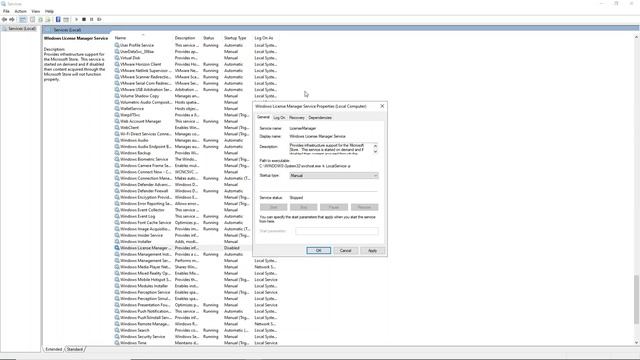The width and height of the screenshot is (640, 360).
Task: Switch to the Dependencies tab in Properties
Action: (320, 118)
